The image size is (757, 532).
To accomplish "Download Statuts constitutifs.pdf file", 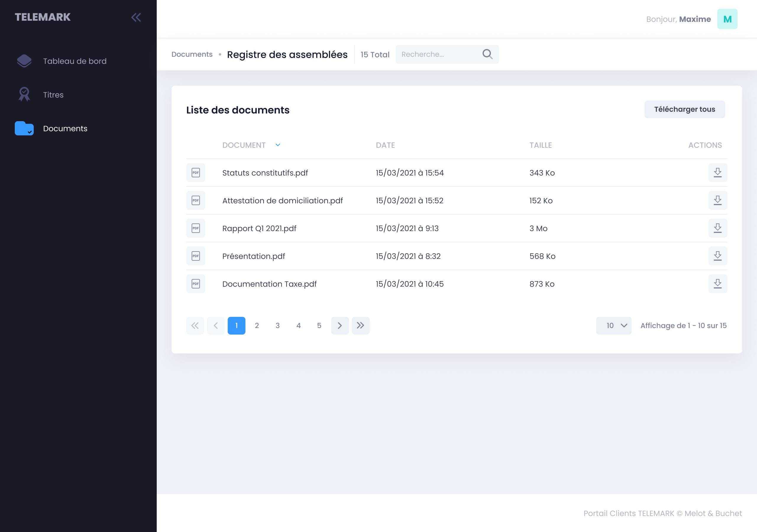I will [x=717, y=173].
